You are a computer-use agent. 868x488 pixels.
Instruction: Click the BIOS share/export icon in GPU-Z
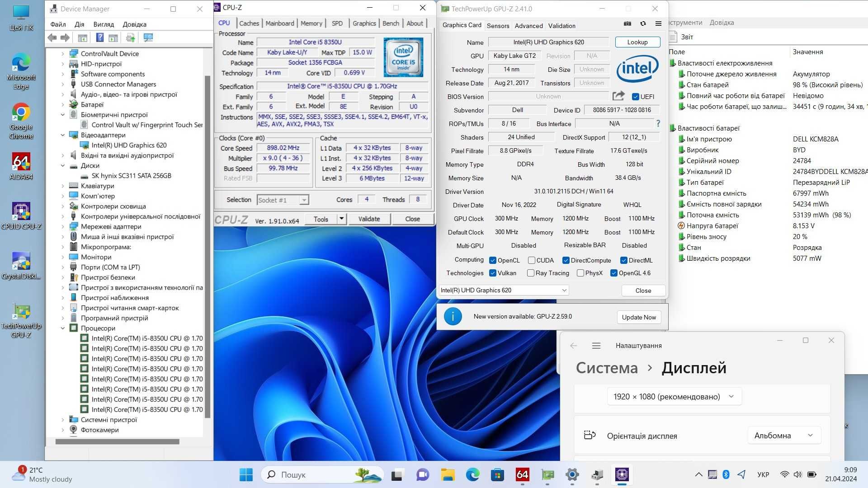(618, 96)
